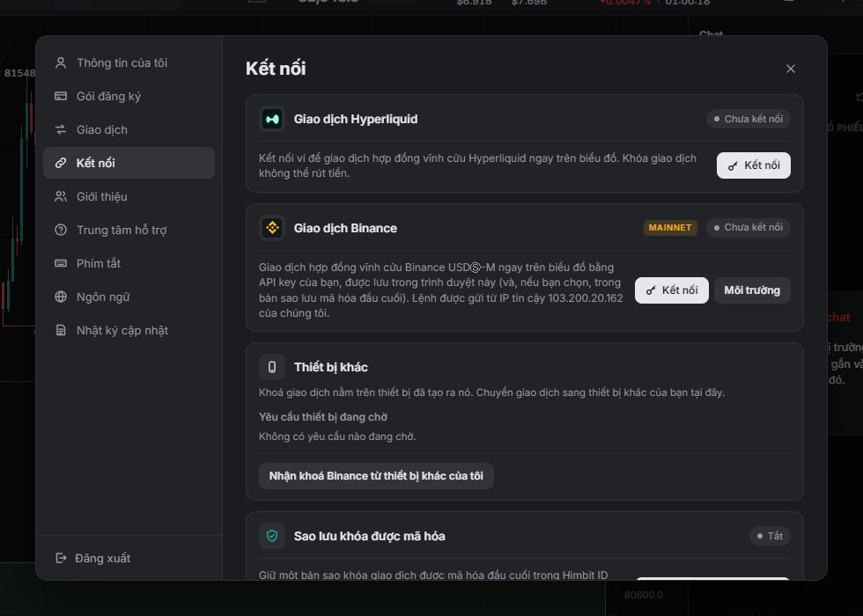Open Phím tắt settings

129,263
